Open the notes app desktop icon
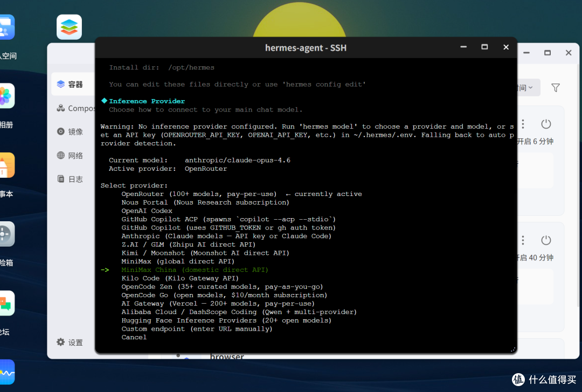 coord(6,165)
